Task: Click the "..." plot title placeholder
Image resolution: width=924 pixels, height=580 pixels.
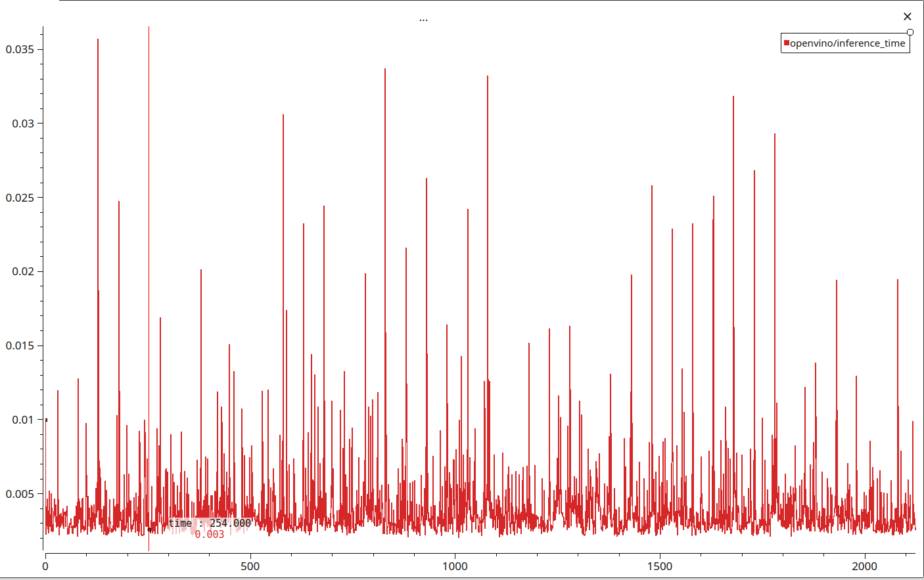Action: coord(423,20)
